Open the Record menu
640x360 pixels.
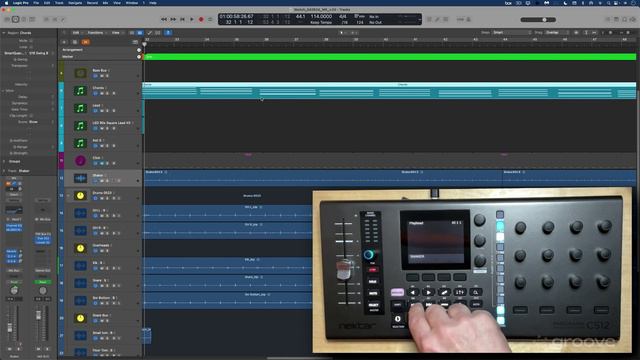coord(92,3)
